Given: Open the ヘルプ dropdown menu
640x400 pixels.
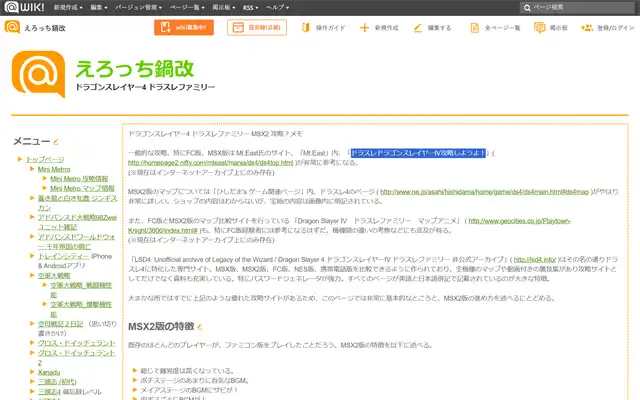Looking at the screenshot, I should [277, 7].
